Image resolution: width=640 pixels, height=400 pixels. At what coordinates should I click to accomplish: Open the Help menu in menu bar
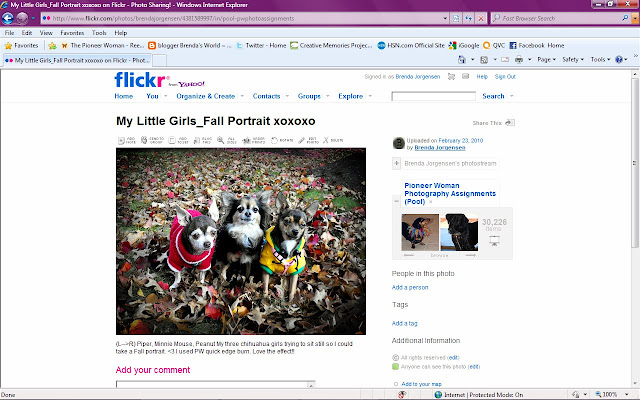coord(121,33)
